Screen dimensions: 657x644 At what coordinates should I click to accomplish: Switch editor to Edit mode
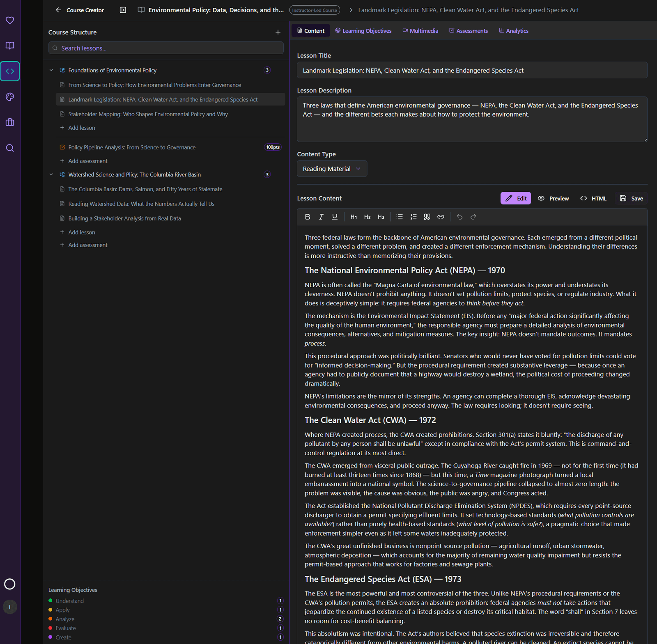(516, 198)
